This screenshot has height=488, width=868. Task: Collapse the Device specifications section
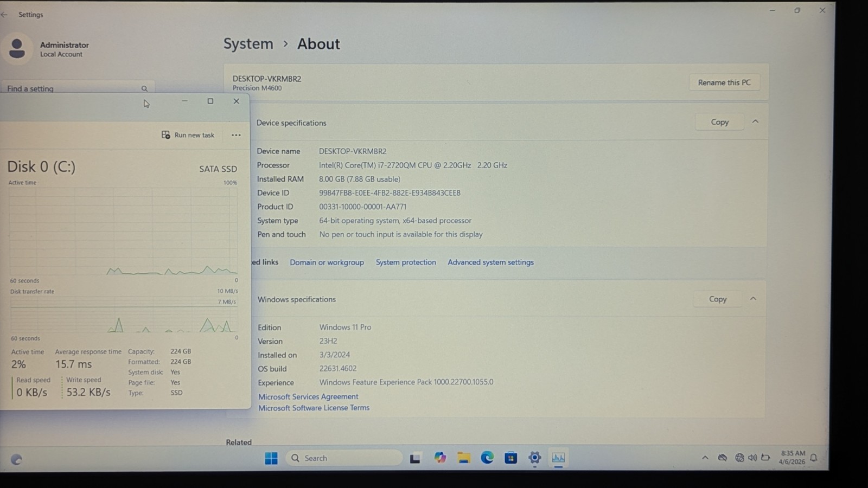click(x=755, y=122)
